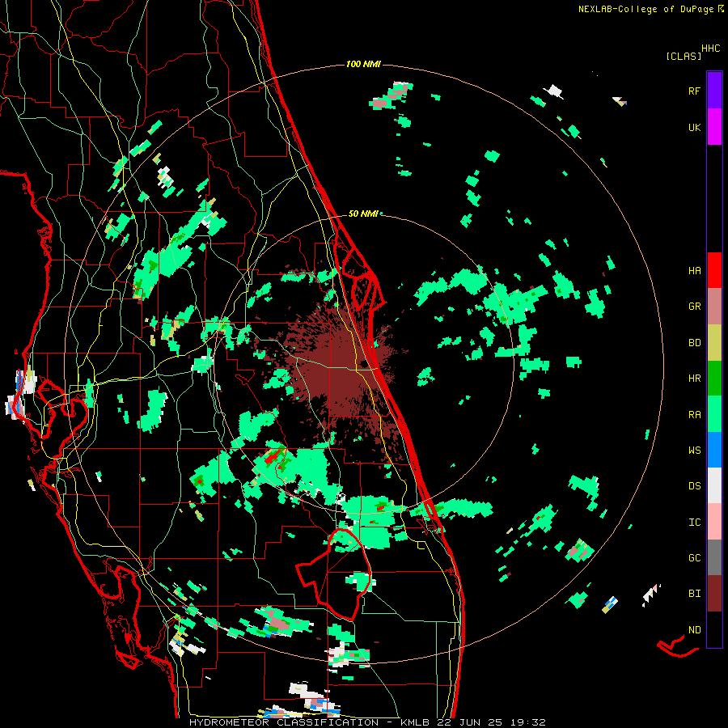Click the ND legend label

point(694,629)
